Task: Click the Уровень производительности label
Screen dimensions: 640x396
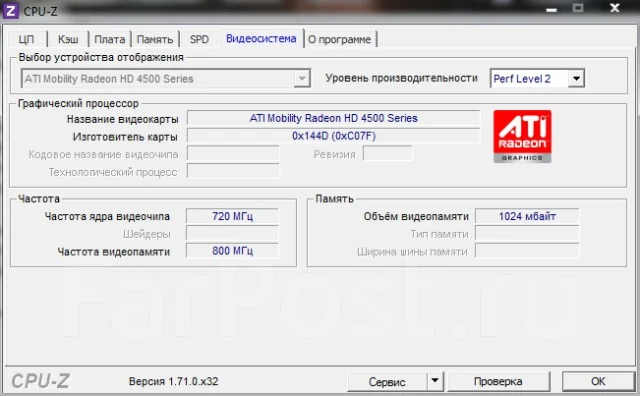Action: [401, 78]
